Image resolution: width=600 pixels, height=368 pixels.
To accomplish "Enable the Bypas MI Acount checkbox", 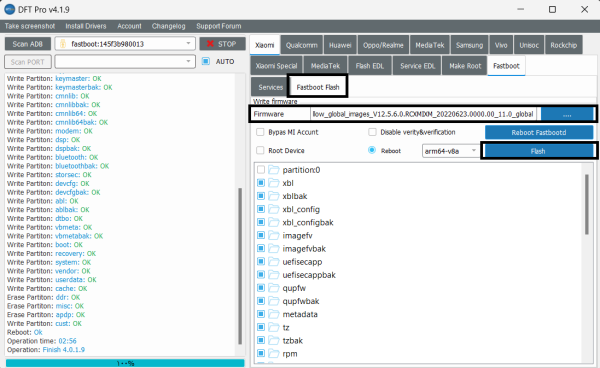I will pos(260,132).
